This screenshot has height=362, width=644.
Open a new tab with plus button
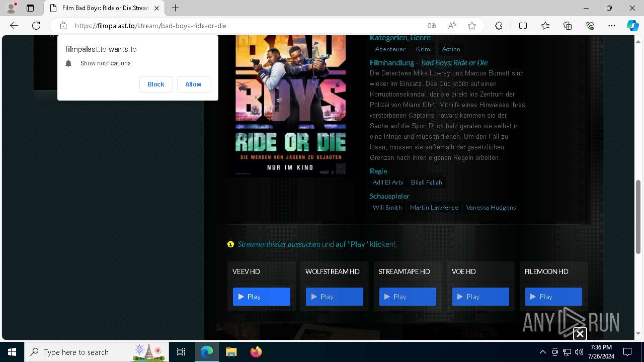[x=175, y=8]
